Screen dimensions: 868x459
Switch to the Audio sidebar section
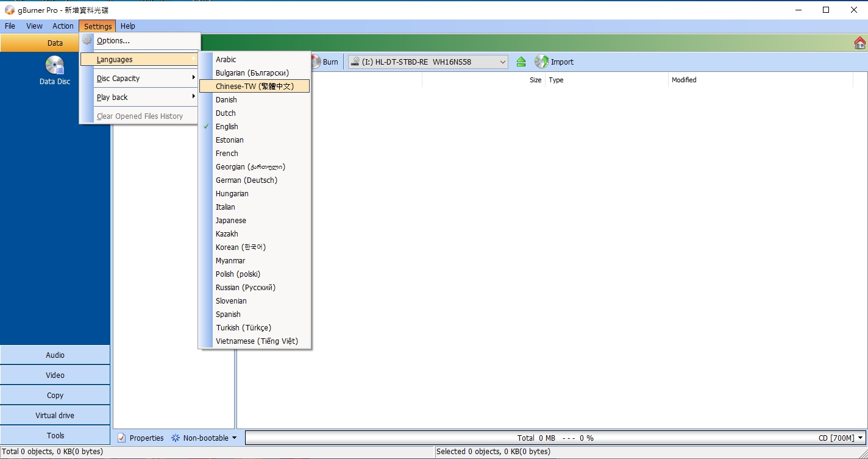click(55, 355)
